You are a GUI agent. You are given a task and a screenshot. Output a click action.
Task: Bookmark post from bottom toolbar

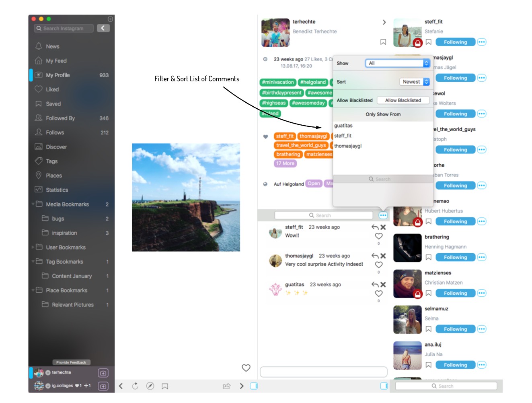(165, 386)
